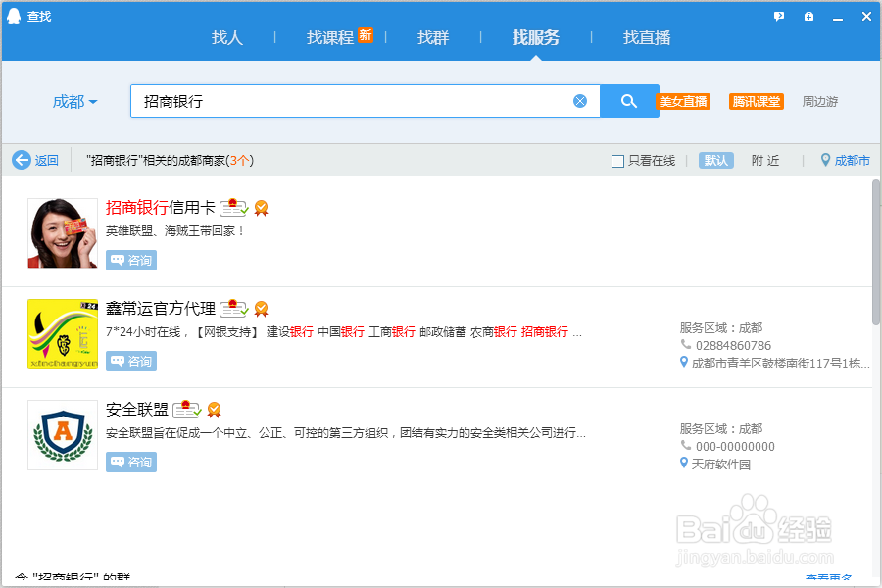Switch to the 找群 tab
The width and height of the screenshot is (882, 588).
(x=433, y=37)
